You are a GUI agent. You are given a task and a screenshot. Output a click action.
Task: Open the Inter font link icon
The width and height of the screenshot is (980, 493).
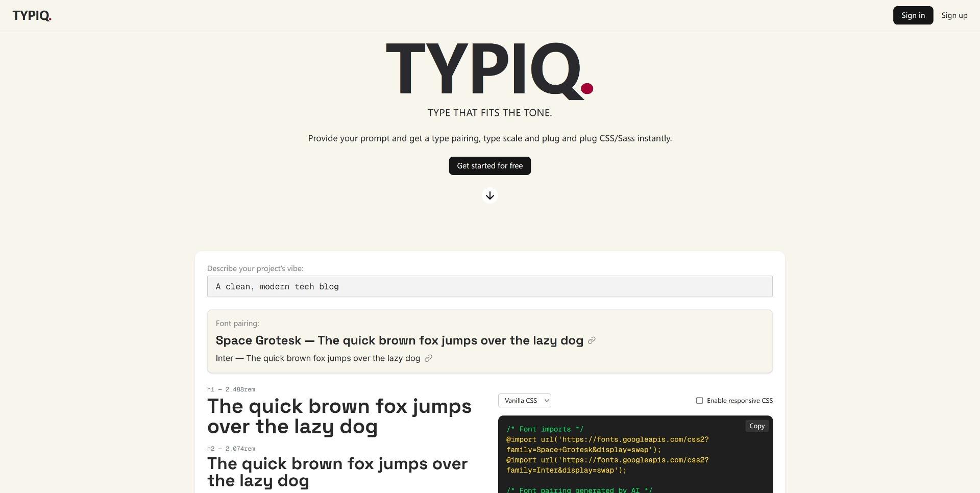pos(429,358)
